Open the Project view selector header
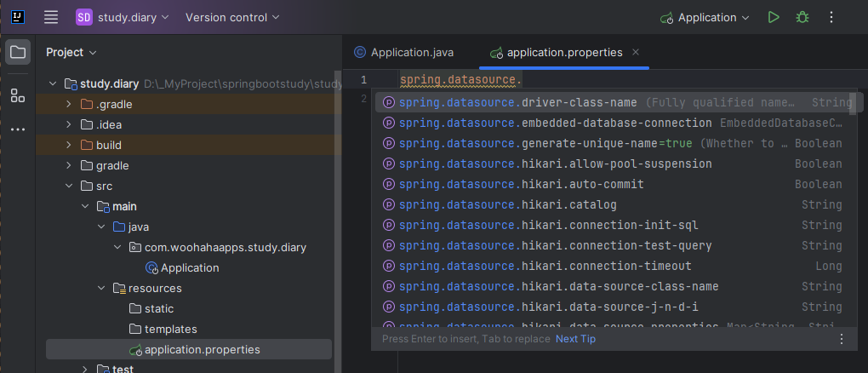The height and width of the screenshot is (373, 868). (x=71, y=52)
